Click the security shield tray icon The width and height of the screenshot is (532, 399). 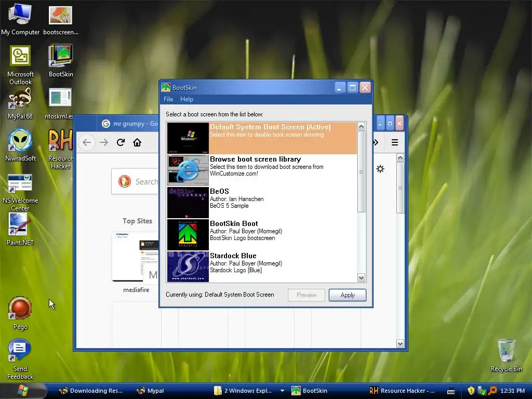click(471, 391)
